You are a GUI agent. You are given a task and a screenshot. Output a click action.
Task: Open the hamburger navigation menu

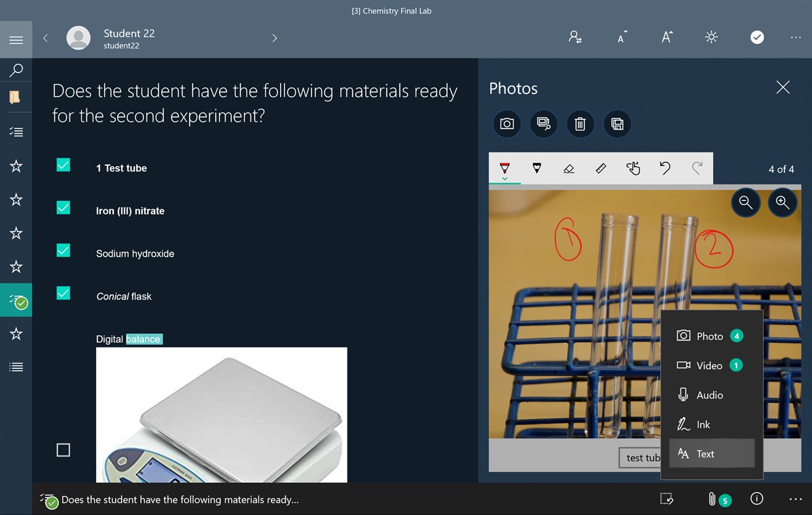coord(16,40)
